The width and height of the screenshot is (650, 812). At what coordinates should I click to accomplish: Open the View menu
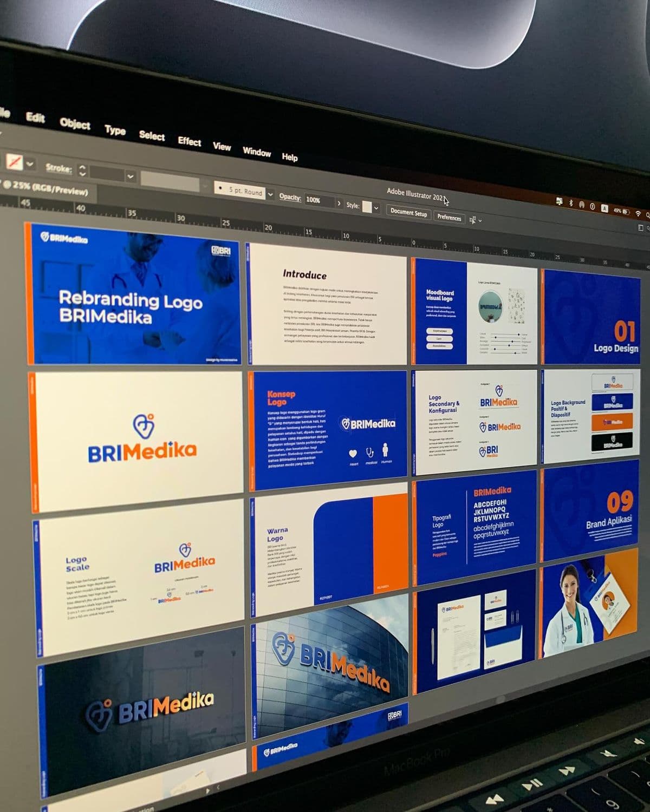pos(222,146)
